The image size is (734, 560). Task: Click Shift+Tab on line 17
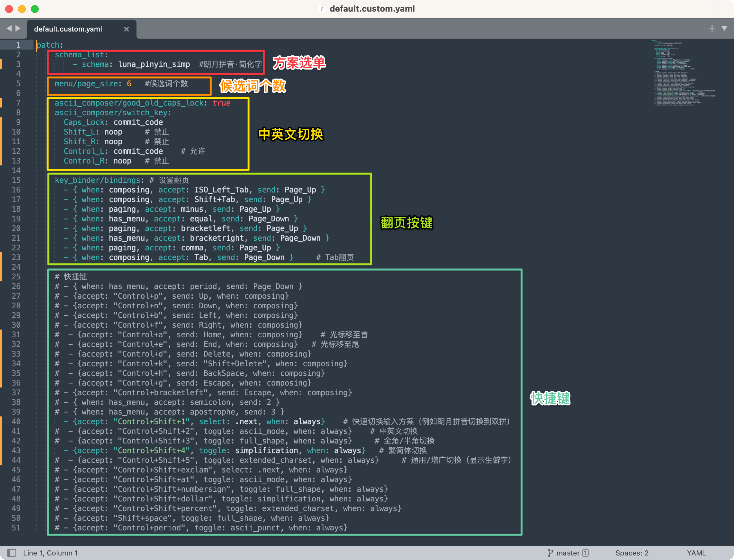click(215, 200)
